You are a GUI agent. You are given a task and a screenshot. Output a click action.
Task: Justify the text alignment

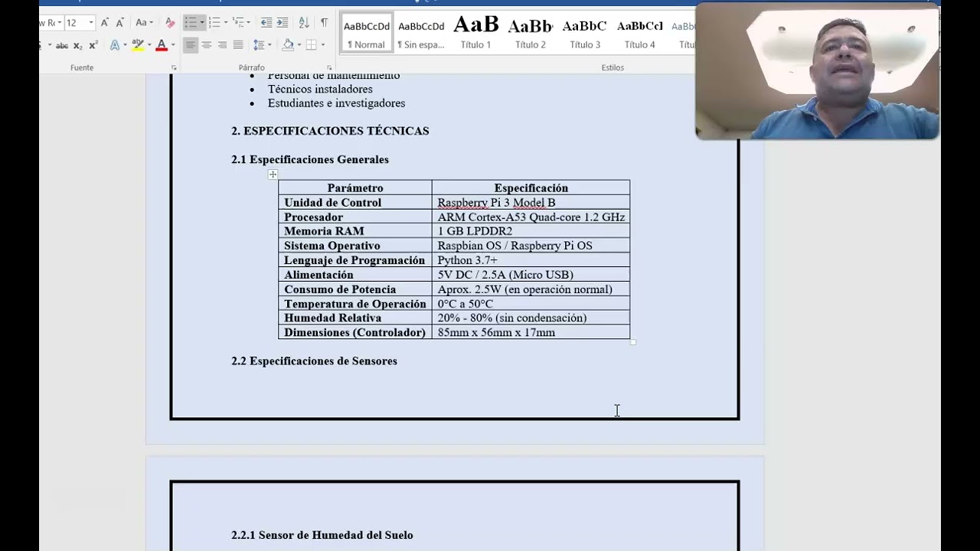click(x=238, y=45)
